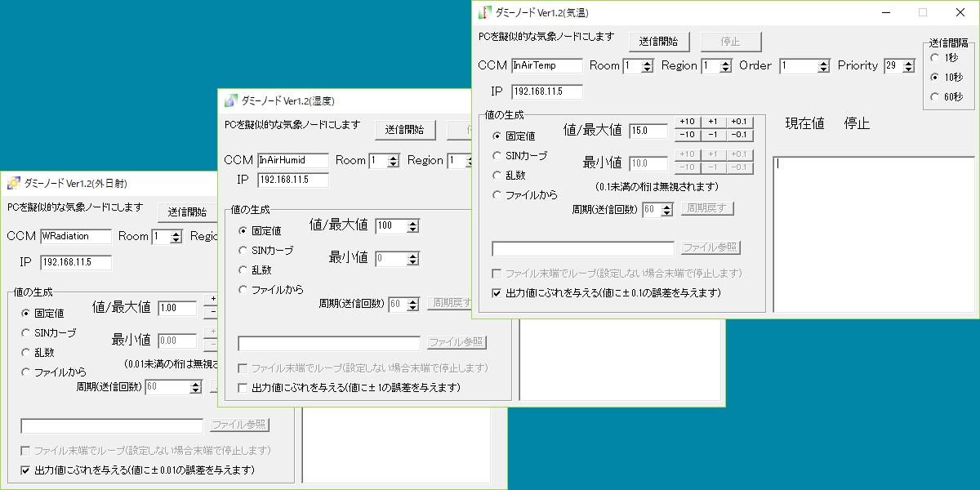Click the −0.1 button for 値/最大値
The height and width of the screenshot is (490, 980).
click(738, 135)
